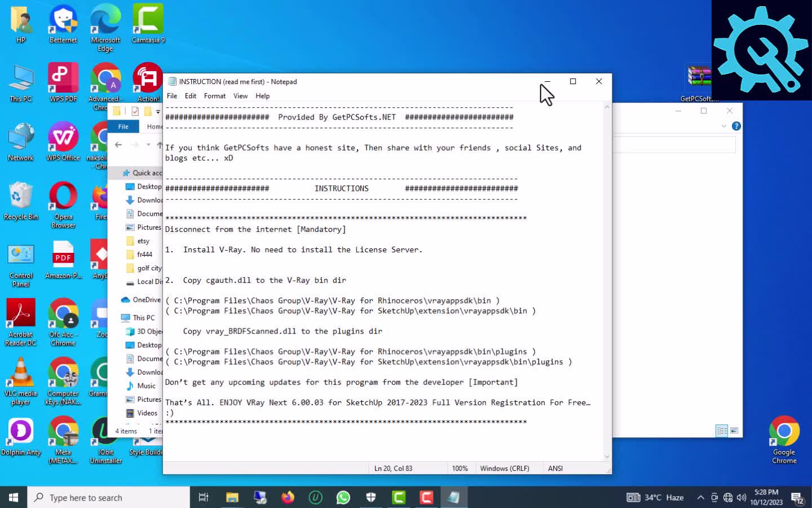Click the Firefox icon in the taskbar
The image size is (812, 508).
[288, 497]
